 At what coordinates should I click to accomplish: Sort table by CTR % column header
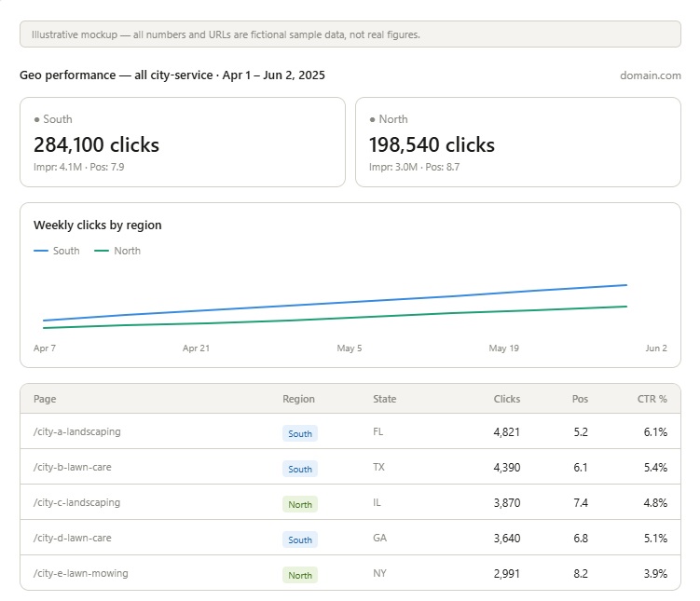pyautogui.click(x=652, y=399)
